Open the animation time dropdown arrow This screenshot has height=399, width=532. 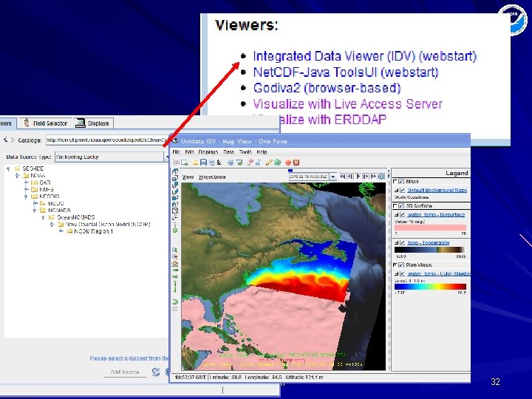pos(332,177)
